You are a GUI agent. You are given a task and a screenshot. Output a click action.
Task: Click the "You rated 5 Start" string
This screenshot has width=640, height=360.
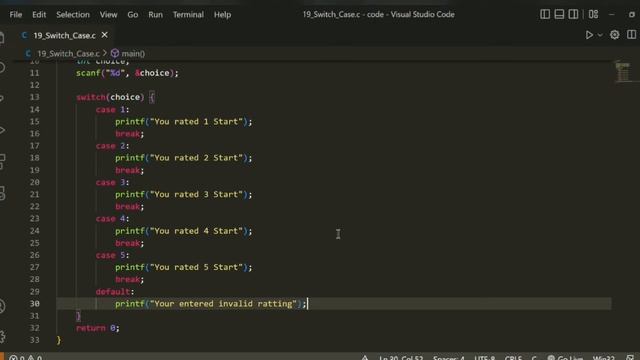[196, 267]
